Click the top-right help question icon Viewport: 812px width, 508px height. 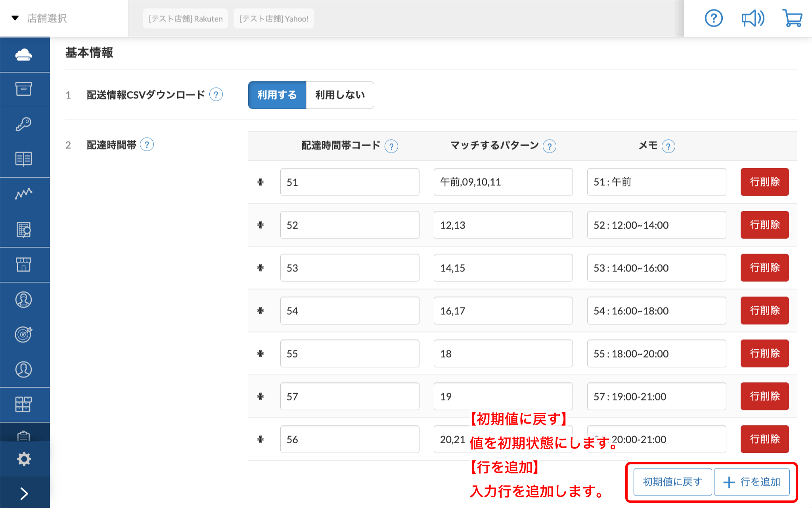pyautogui.click(x=714, y=18)
